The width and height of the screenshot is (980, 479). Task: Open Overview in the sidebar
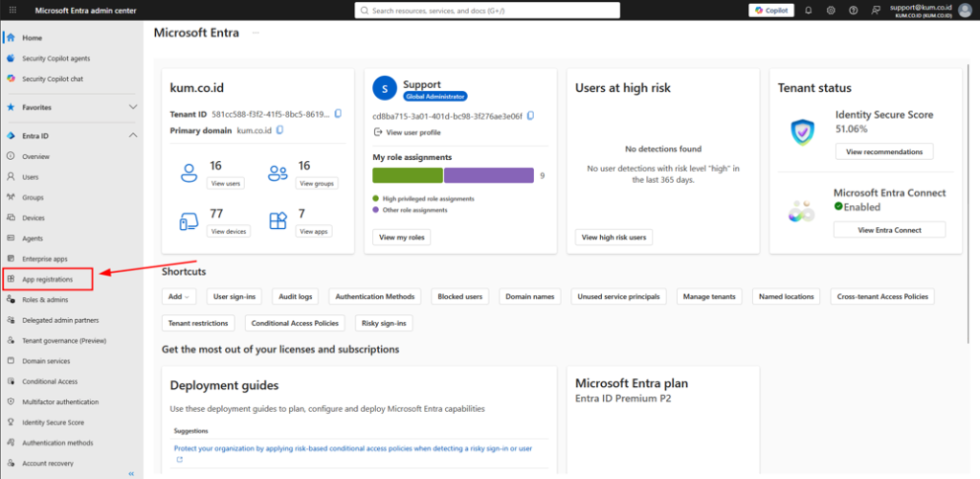35,156
